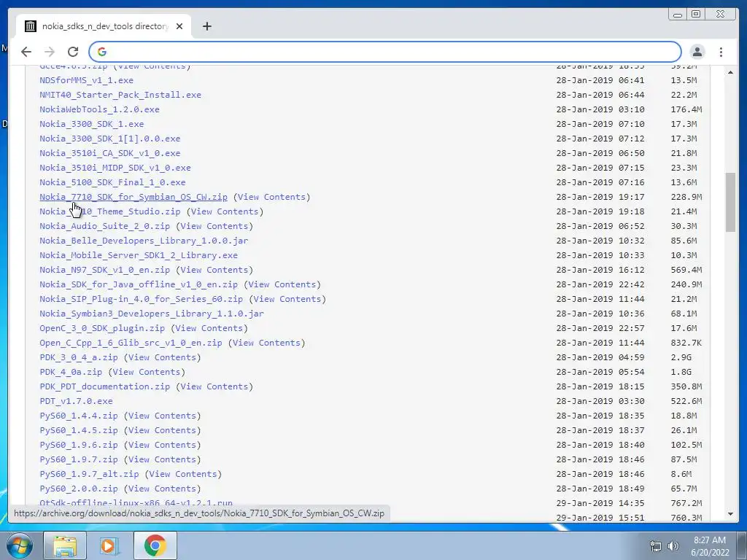Click the vertical scrollbar thumb

tap(730, 203)
